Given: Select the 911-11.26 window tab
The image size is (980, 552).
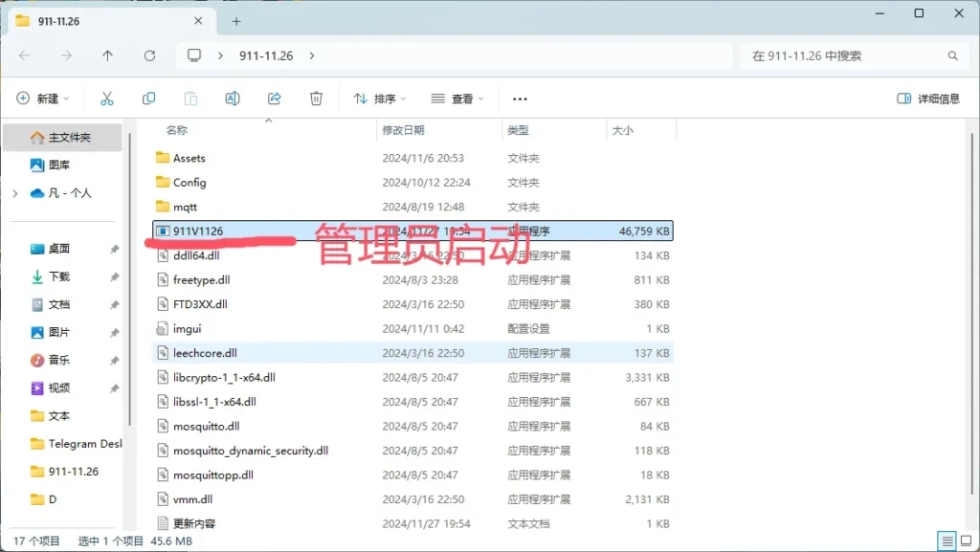Looking at the screenshot, I should click(x=111, y=21).
